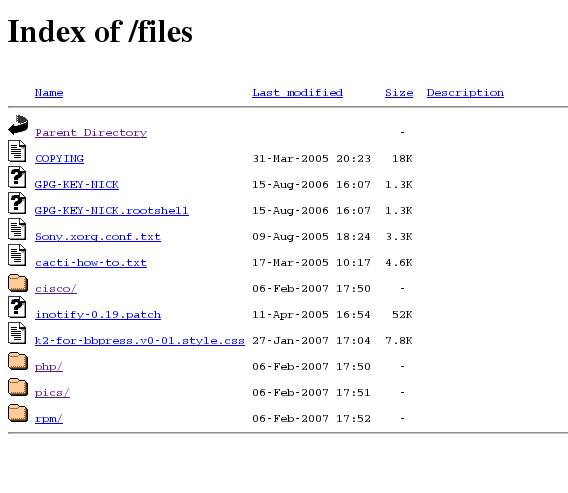Click the text icon beside cacti-how-to.txt
Image resolution: width=568 pixels, height=493 pixels.
click(x=17, y=255)
